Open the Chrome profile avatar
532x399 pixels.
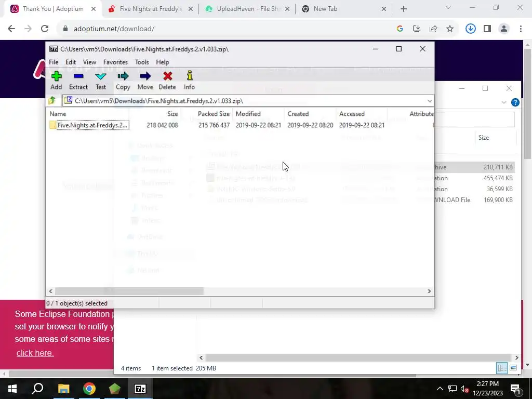pos(504,29)
